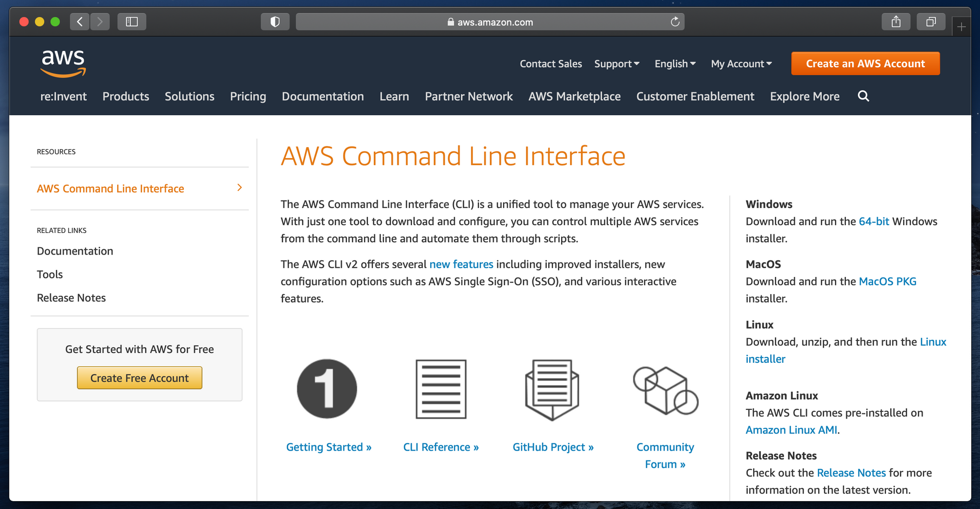Screen dimensions: 980x509
Task: Open the AWS Command Line Interface sidebar link
Action: click(x=111, y=188)
